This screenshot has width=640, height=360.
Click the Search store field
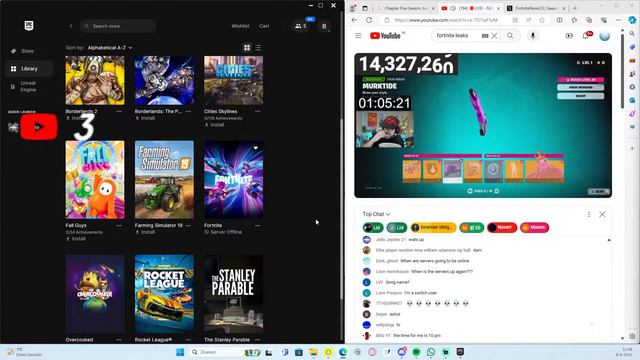pos(118,26)
